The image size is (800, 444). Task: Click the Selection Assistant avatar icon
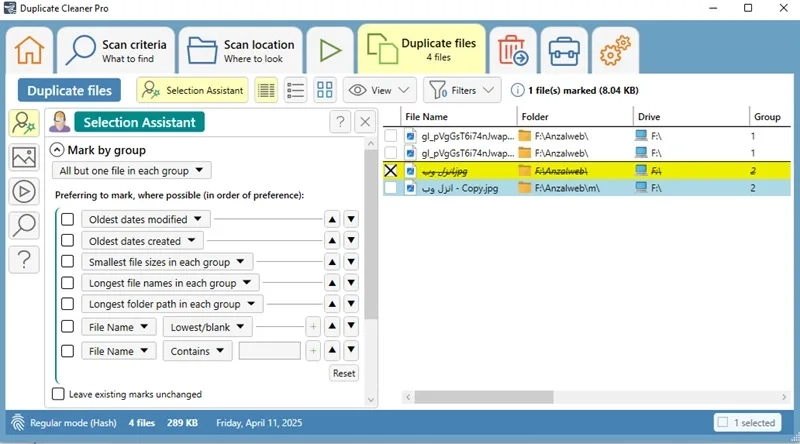coord(60,122)
